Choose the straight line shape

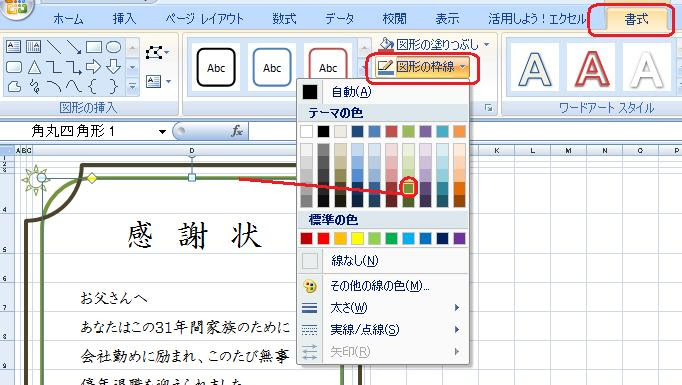[53, 47]
